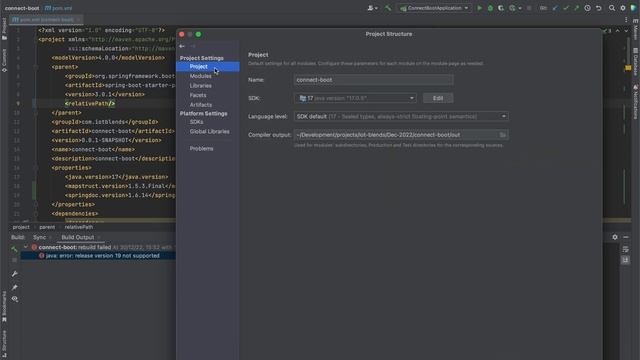Open the Bookmarks tool window stripe
This screenshot has height=360, width=640.
(4, 307)
